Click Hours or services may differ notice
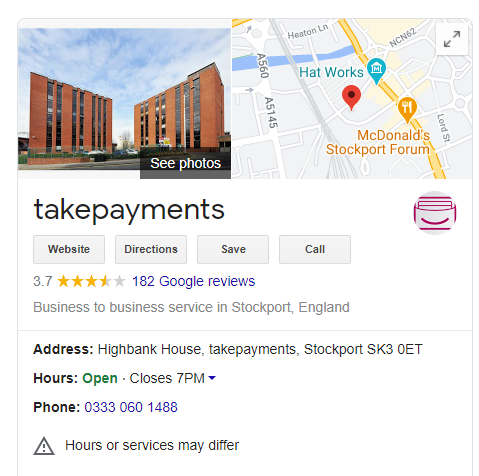 pos(152,445)
